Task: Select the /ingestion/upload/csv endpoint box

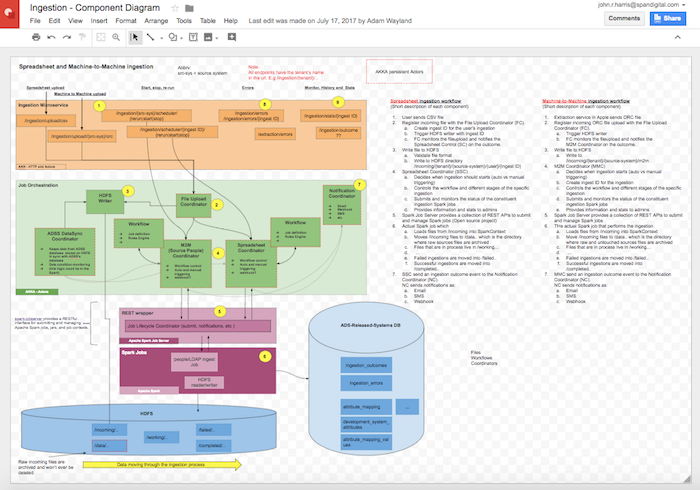Action: 46,121
